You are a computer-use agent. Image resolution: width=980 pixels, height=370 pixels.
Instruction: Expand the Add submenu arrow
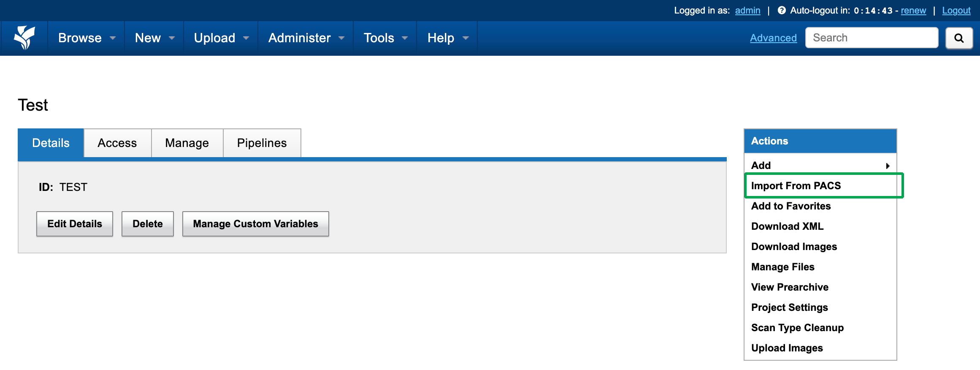pos(888,166)
